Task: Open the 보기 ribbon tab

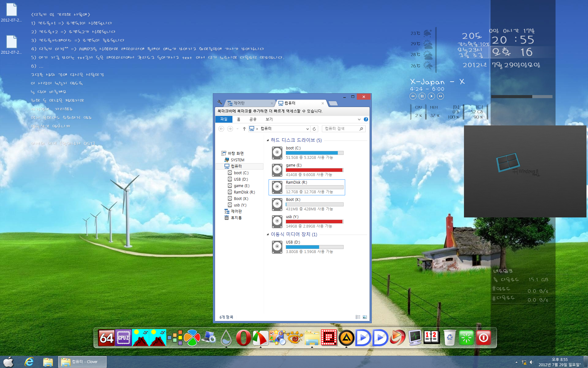Action: (x=269, y=119)
